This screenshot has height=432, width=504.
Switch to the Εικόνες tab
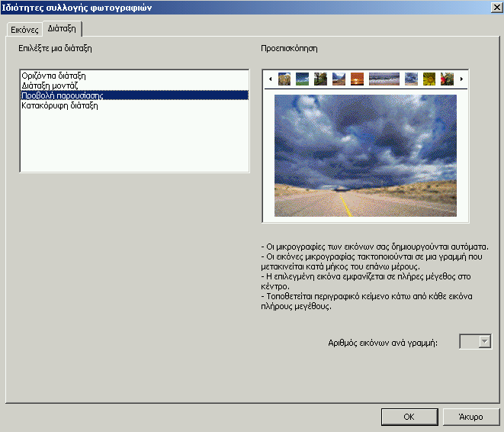[24, 30]
